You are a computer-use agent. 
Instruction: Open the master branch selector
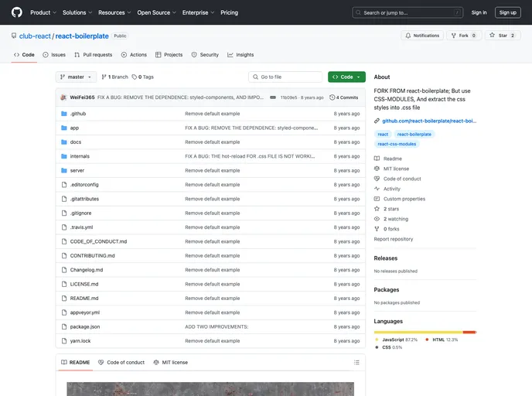click(76, 77)
